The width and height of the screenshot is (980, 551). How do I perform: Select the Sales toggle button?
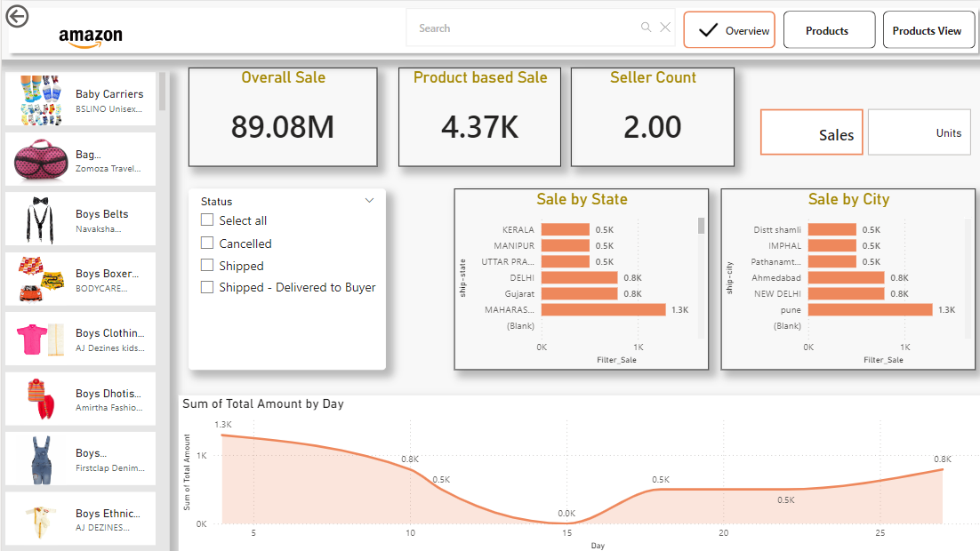(x=811, y=132)
